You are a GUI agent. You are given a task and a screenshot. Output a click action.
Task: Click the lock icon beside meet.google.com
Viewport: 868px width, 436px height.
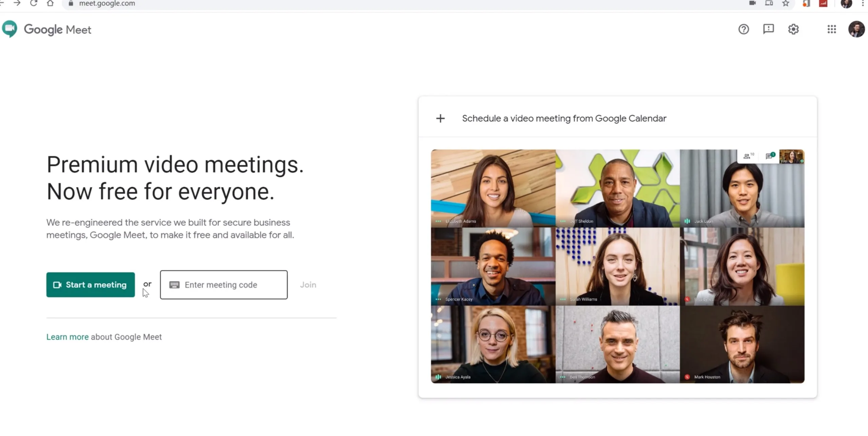coord(71,3)
